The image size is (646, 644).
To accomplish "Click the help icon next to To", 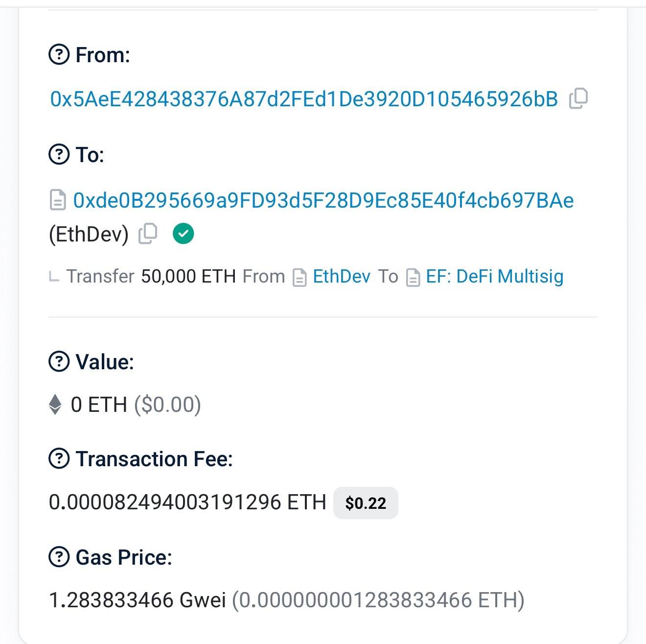I will point(59,155).
